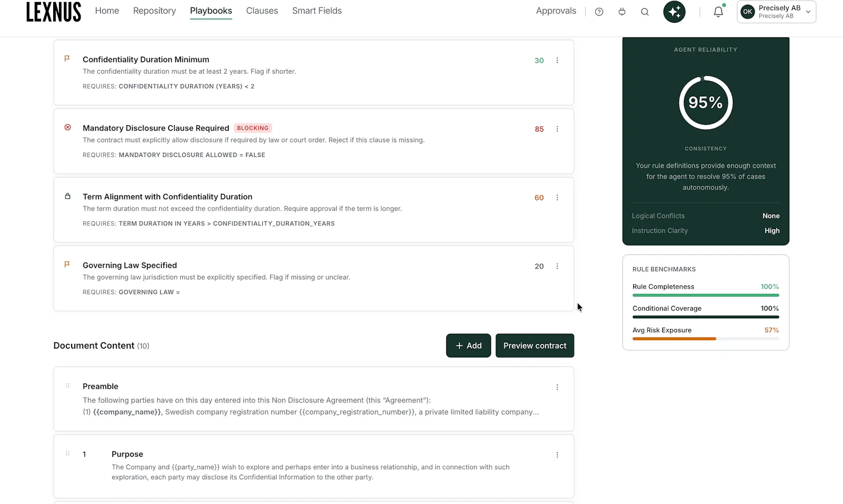Open options menu for Purpose section

(557, 455)
